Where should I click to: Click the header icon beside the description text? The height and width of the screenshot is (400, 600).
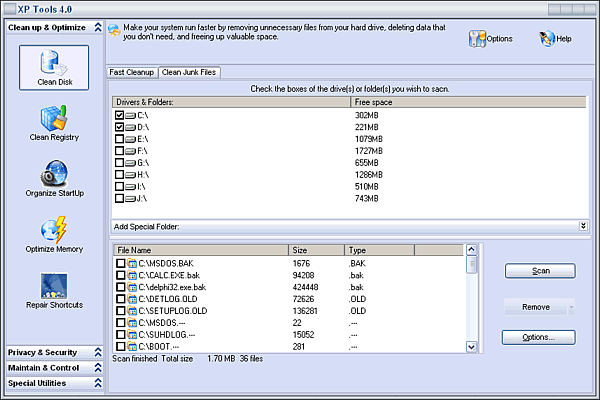click(x=114, y=30)
